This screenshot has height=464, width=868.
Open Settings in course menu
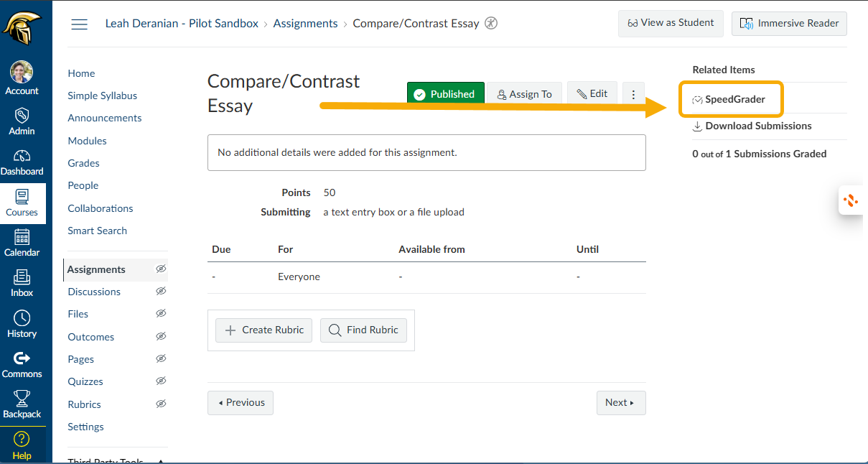85,427
